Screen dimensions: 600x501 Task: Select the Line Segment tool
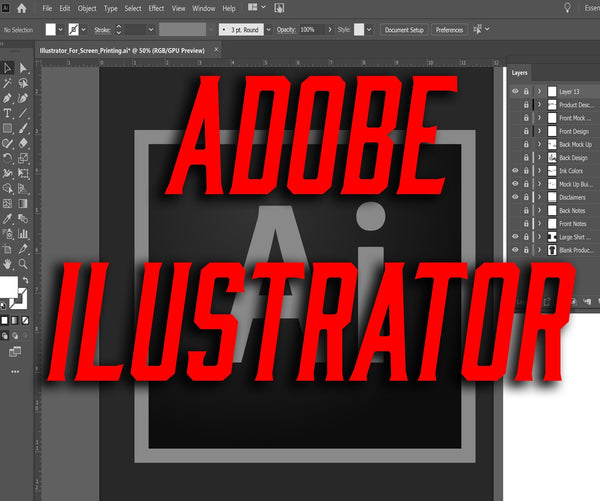point(23,113)
